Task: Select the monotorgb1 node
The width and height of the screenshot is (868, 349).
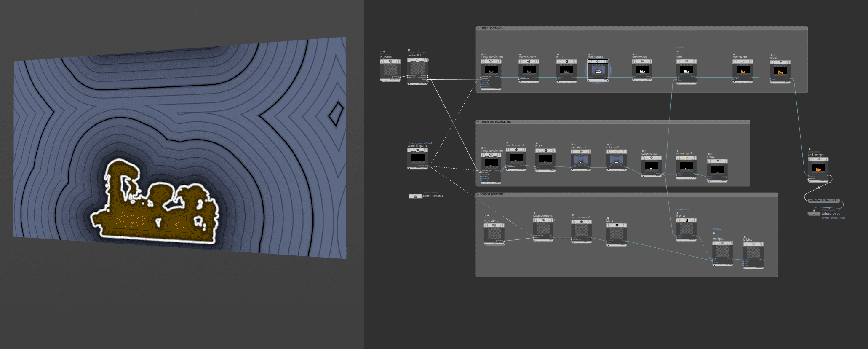Action: click(743, 71)
